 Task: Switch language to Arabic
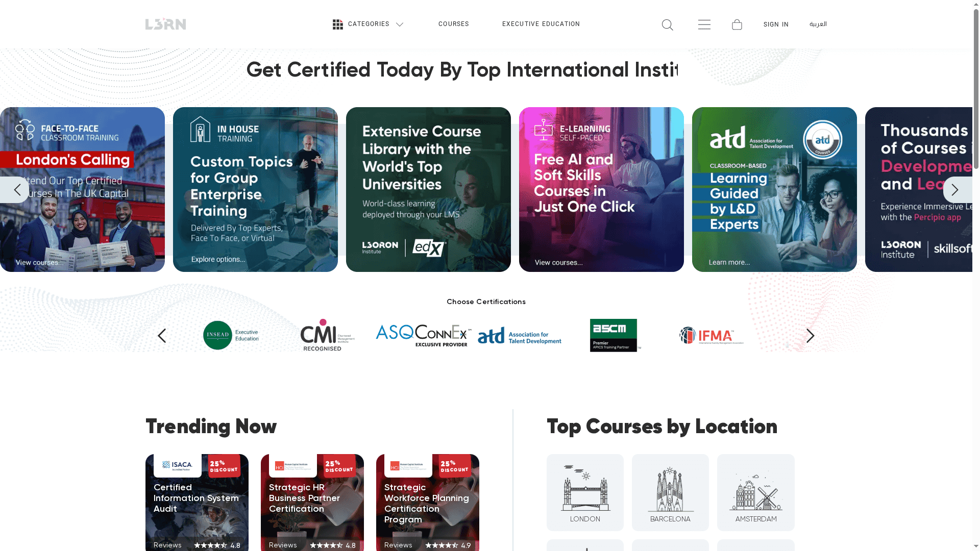pos(818,24)
